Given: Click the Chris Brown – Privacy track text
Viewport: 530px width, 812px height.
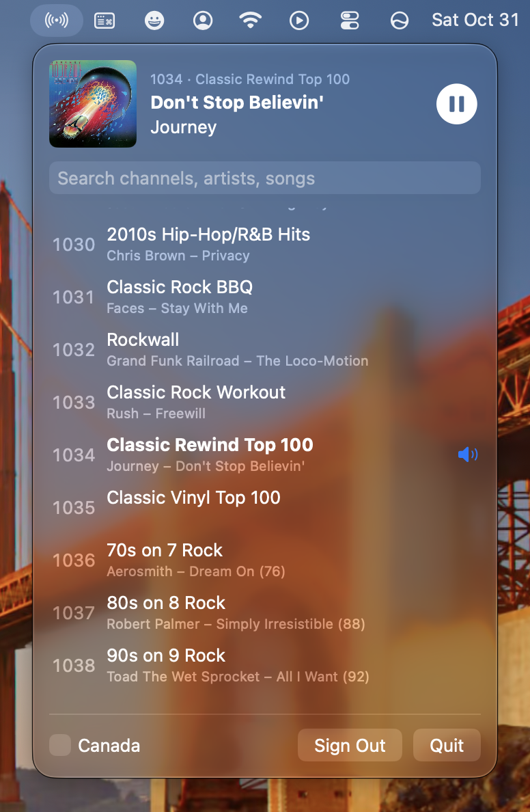Looking at the screenshot, I should tap(178, 256).
